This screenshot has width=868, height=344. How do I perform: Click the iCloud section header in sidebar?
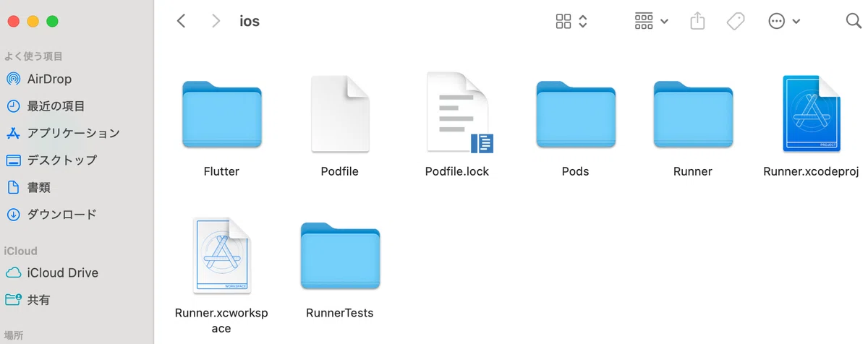pos(20,251)
